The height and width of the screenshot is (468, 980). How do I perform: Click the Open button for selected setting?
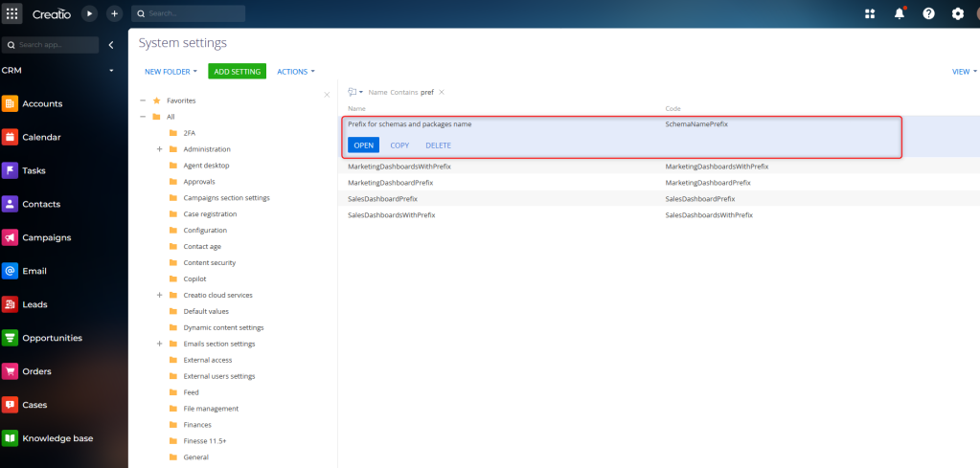click(363, 145)
